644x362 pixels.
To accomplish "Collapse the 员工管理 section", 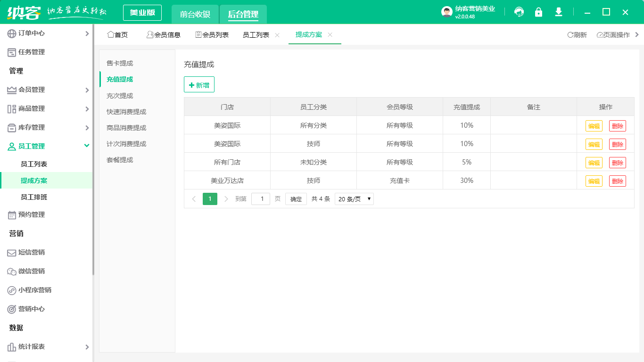I will point(87,146).
